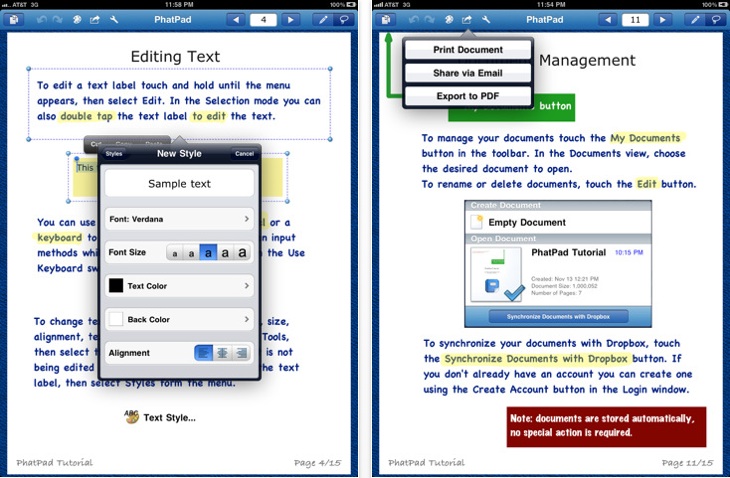The image size is (730, 478).
Task: Tap the red note about automatic storing
Action: click(606, 427)
